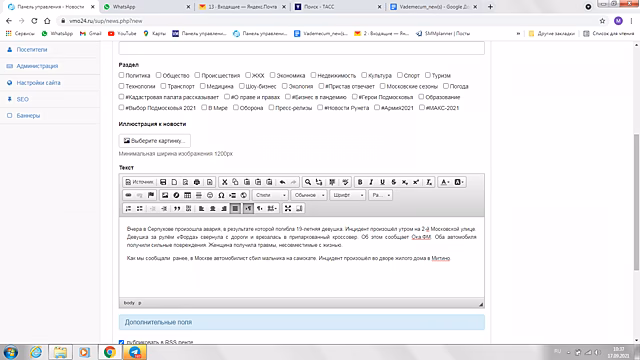Insert a table via editor toolbar
The image size is (640, 360).
[x=187, y=195]
